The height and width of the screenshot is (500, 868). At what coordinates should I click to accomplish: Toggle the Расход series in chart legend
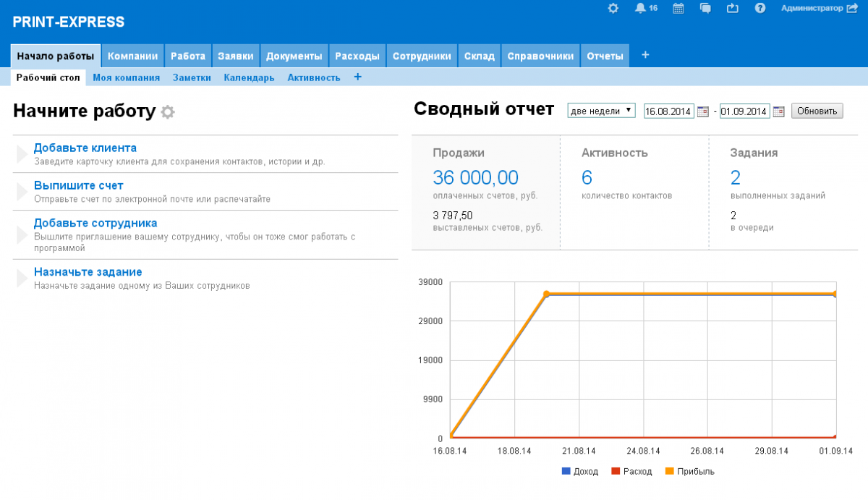coord(631,472)
